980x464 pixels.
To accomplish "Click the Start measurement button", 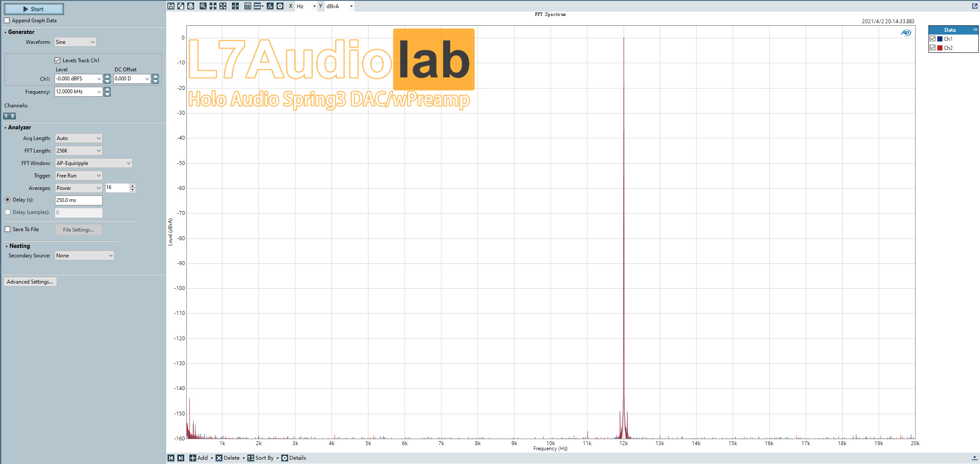I will click(x=34, y=9).
